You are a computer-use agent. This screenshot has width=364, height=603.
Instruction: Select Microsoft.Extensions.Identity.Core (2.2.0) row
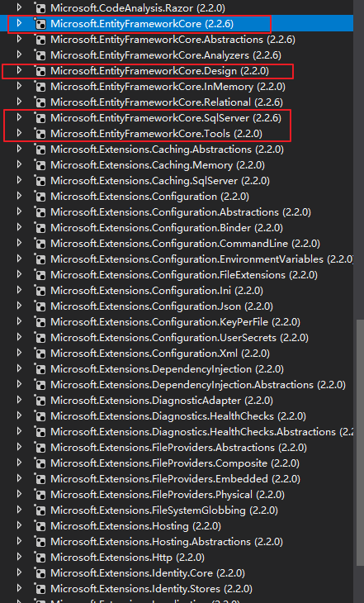[x=177, y=573]
